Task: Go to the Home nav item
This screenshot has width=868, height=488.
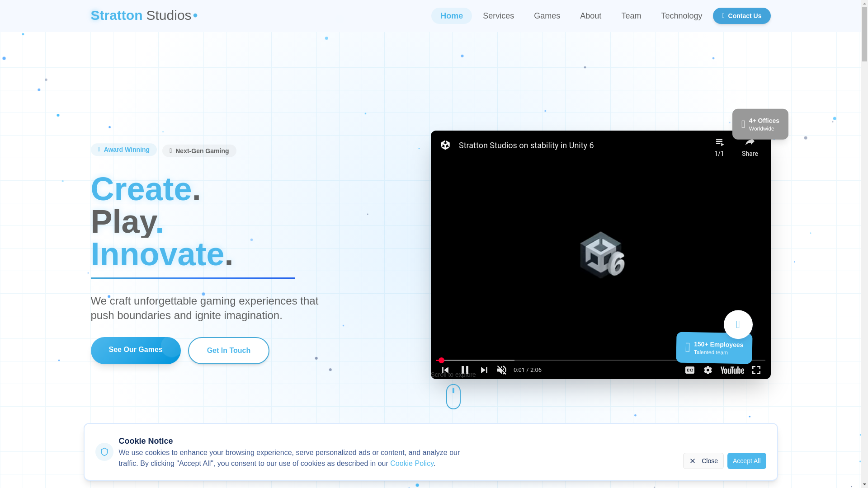Action: [x=452, y=16]
